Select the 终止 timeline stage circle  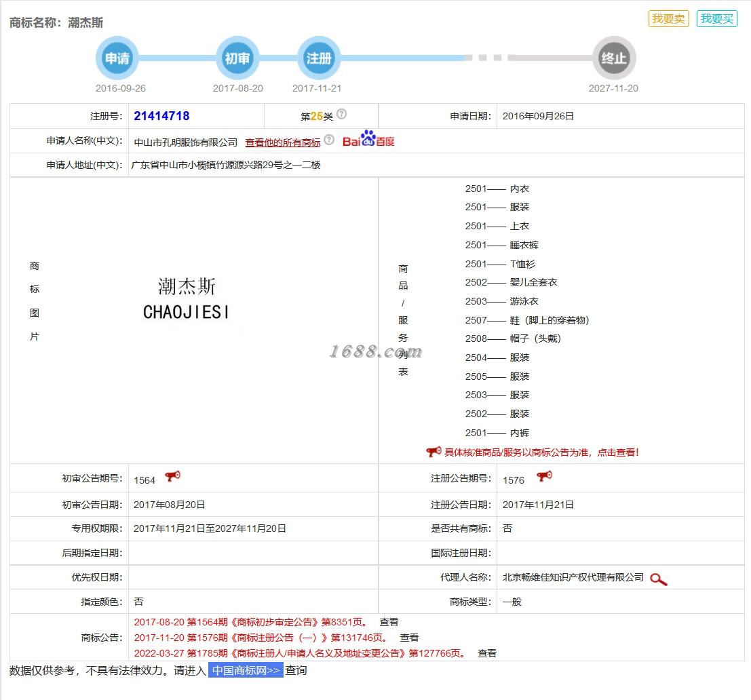(614, 58)
